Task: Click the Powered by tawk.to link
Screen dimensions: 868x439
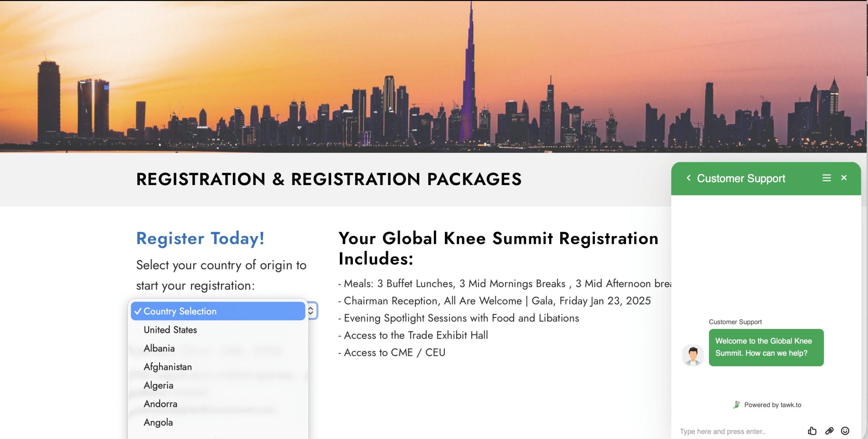Action: point(772,405)
